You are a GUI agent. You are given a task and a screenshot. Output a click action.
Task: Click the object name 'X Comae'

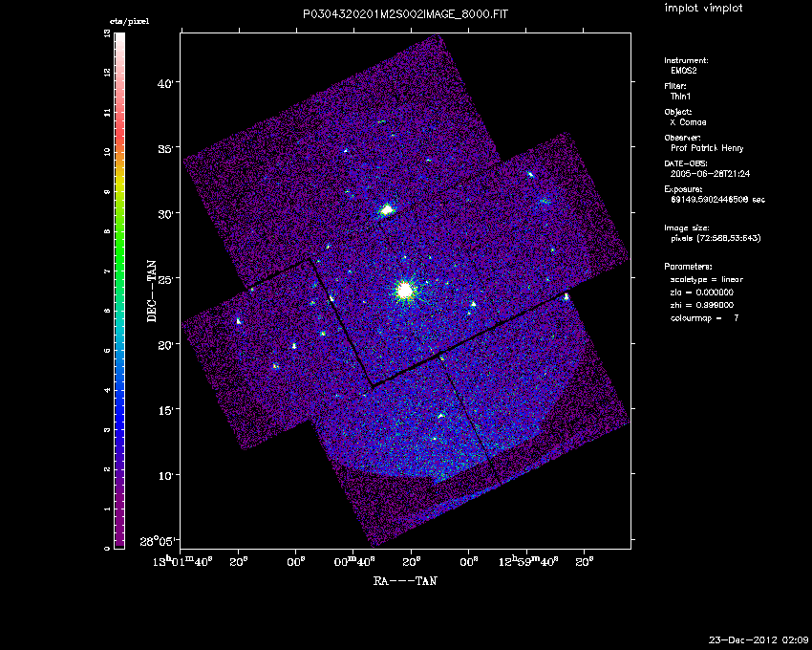coord(688,122)
